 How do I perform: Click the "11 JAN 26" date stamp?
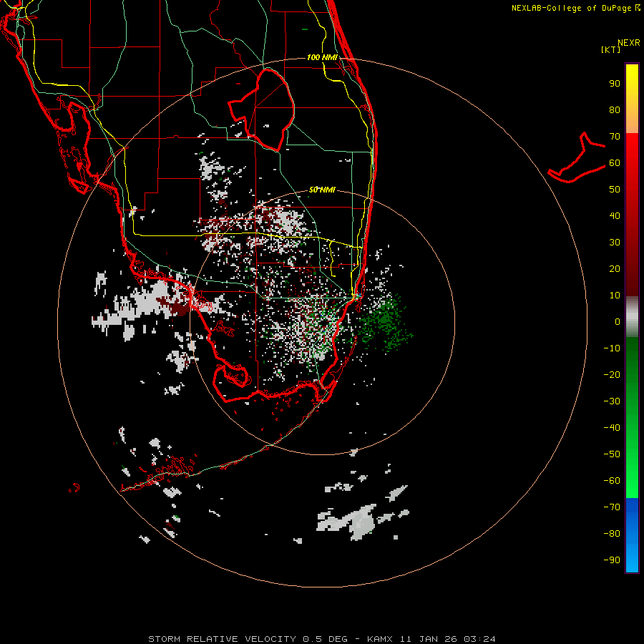(x=428, y=639)
